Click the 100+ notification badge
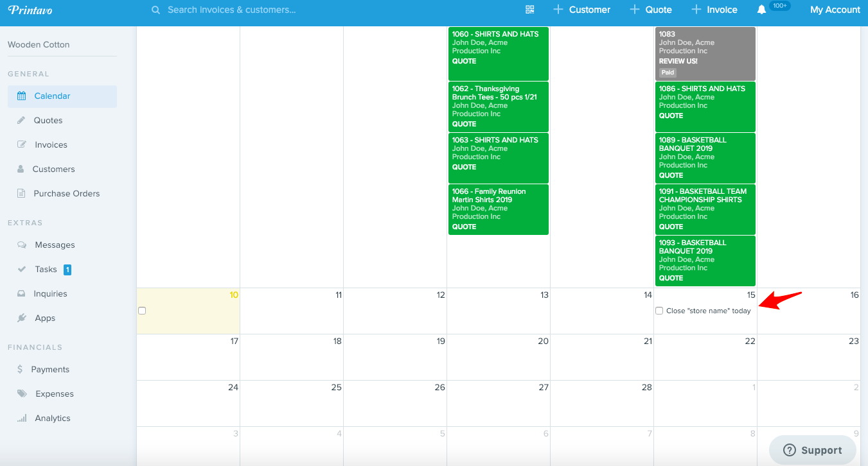The image size is (868, 466). pos(780,6)
